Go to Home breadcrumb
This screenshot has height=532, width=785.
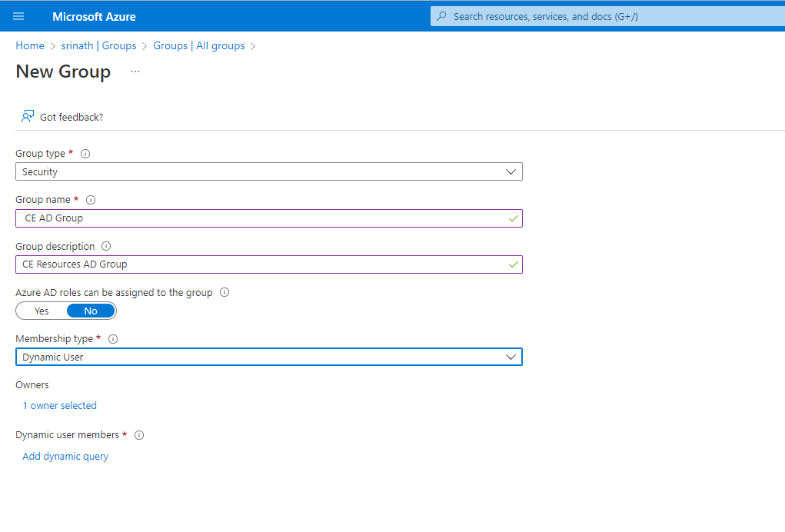pos(30,46)
